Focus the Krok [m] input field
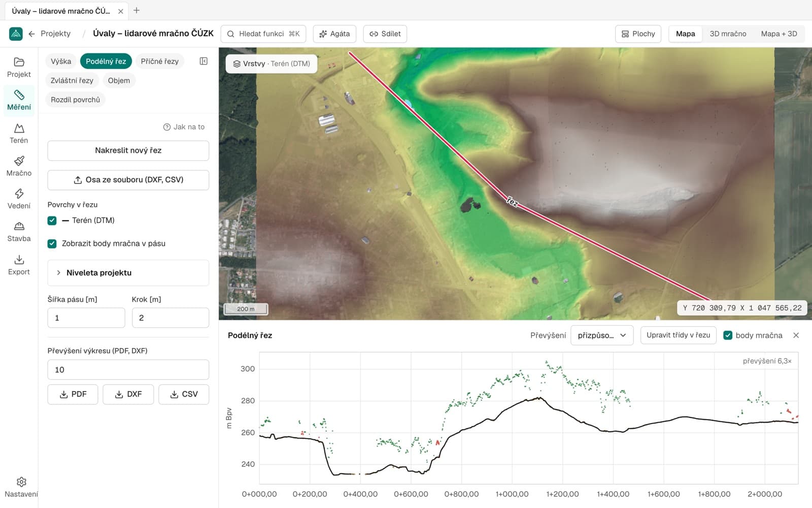Screen dimensions: 812x508 point(171,317)
